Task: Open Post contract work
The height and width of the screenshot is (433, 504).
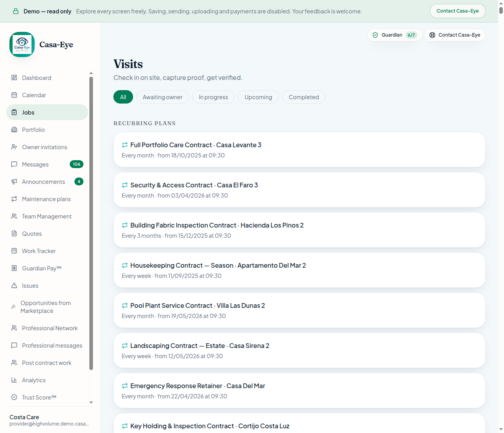Action: tap(47, 363)
